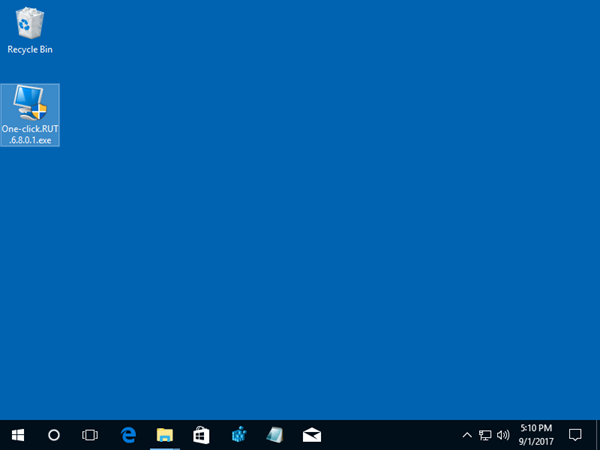Screen dimensions: 600x450
Task: Click the notepad taskbar icon
Action: [x=275, y=435]
